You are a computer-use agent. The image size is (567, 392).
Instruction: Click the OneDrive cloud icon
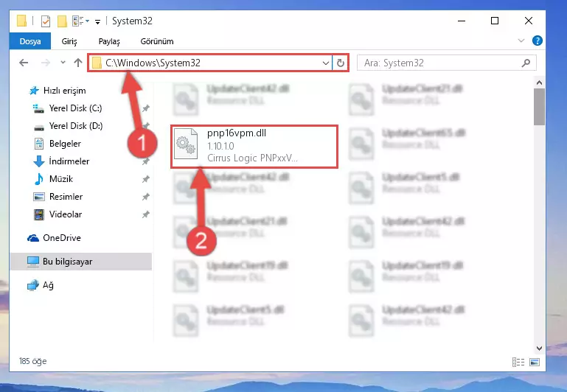33,238
